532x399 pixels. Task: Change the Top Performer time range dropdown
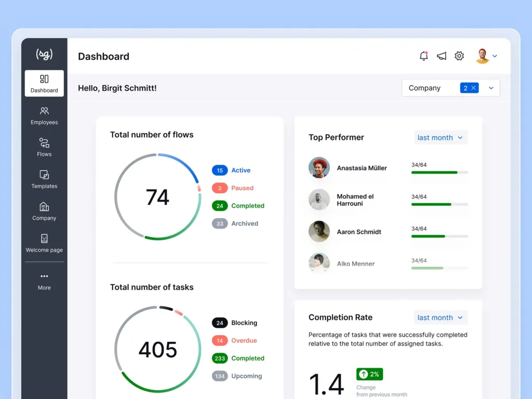[440, 137]
